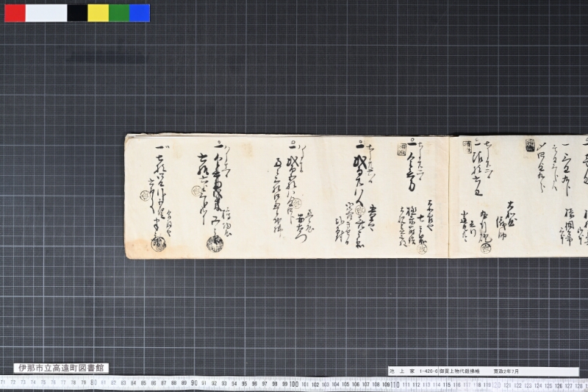Click the vertical fold between document pages

449,196
